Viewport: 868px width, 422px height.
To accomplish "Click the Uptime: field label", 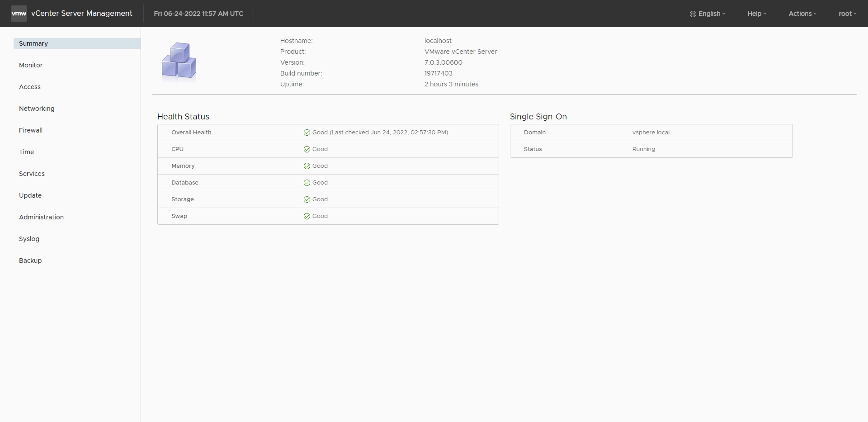I will pyautogui.click(x=292, y=84).
